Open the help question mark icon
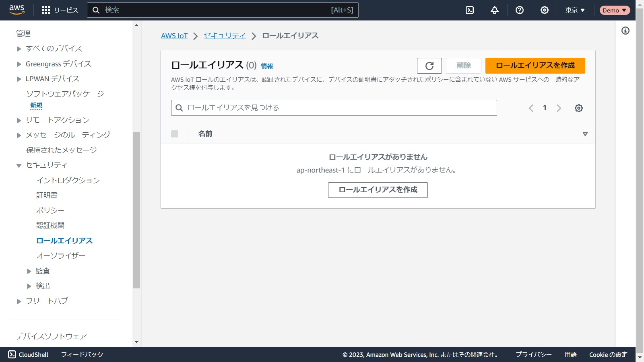This screenshot has width=644, height=362. point(520,10)
